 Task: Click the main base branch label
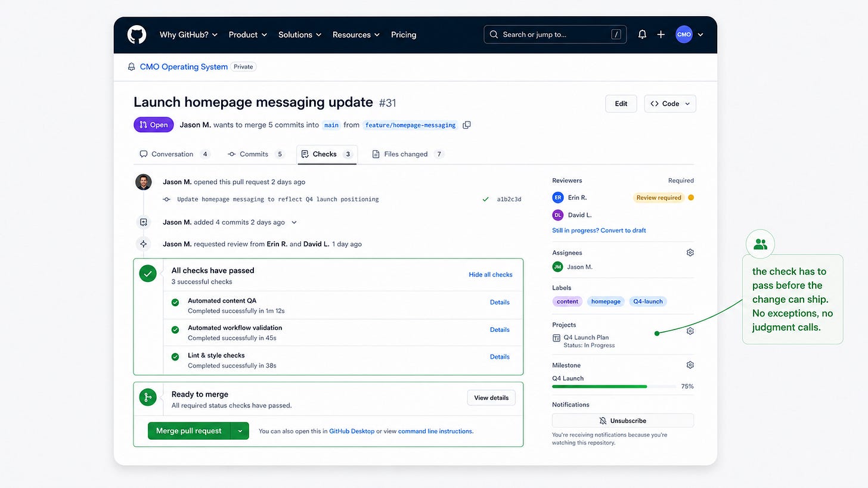[331, 125]
